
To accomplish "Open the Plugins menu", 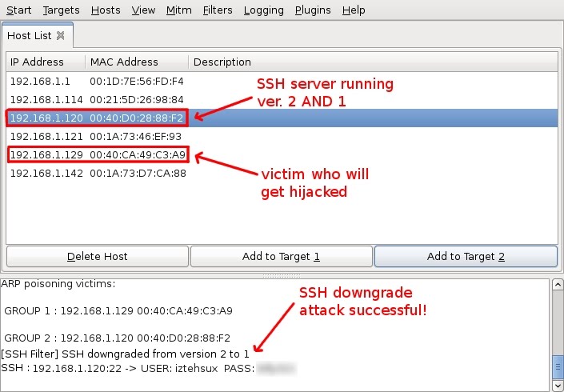I will coord(312,10).
